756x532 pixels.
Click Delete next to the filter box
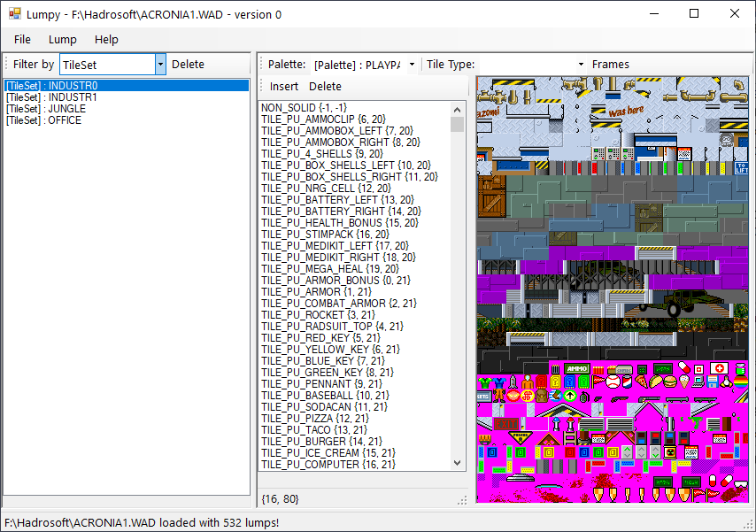click(x=188, y=64)
